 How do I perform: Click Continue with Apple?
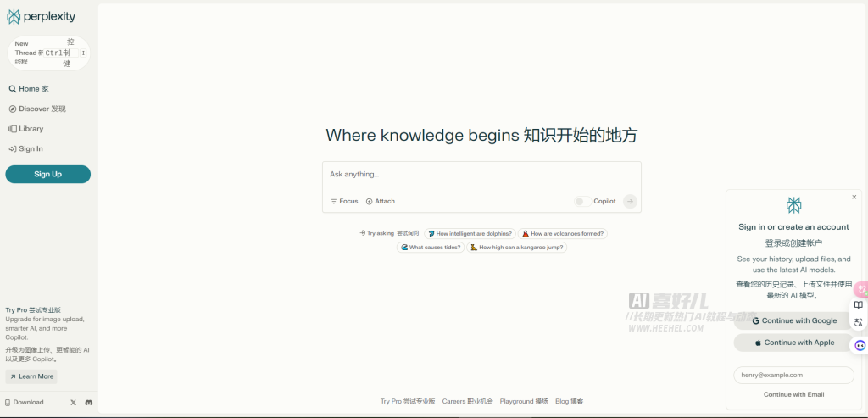coord(794,343)
